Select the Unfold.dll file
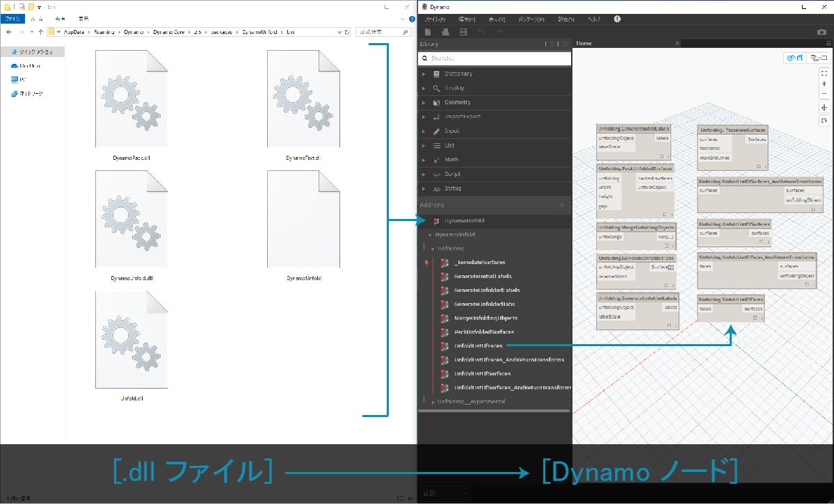Image resolution: width=834 pixels, height=504 pixels. [131, 346]
